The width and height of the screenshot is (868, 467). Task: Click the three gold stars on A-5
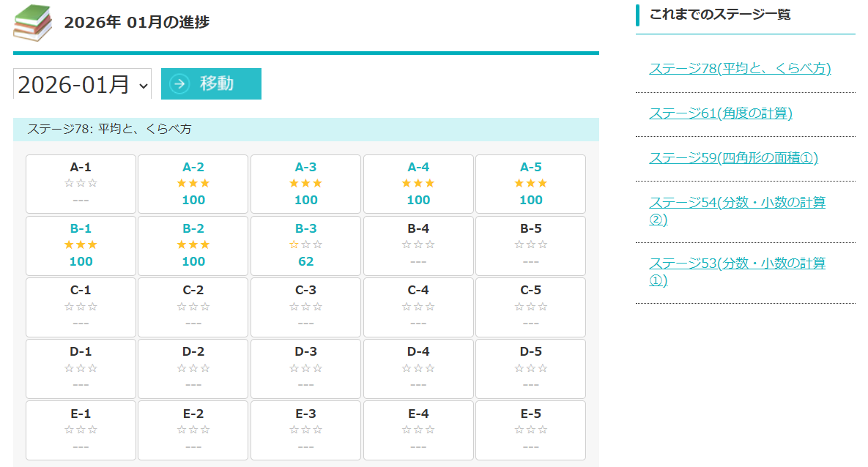[x=530, y=183]
